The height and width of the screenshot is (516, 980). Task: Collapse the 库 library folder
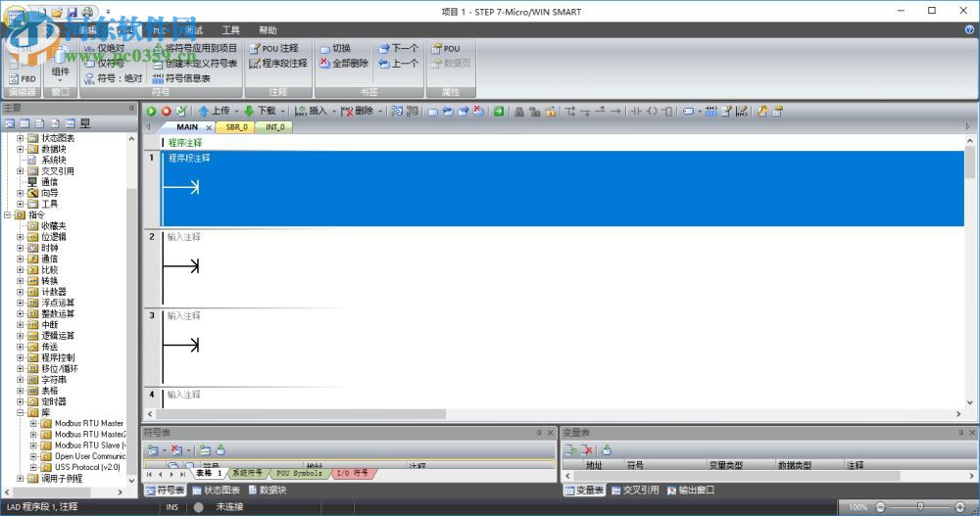[20, 413]
